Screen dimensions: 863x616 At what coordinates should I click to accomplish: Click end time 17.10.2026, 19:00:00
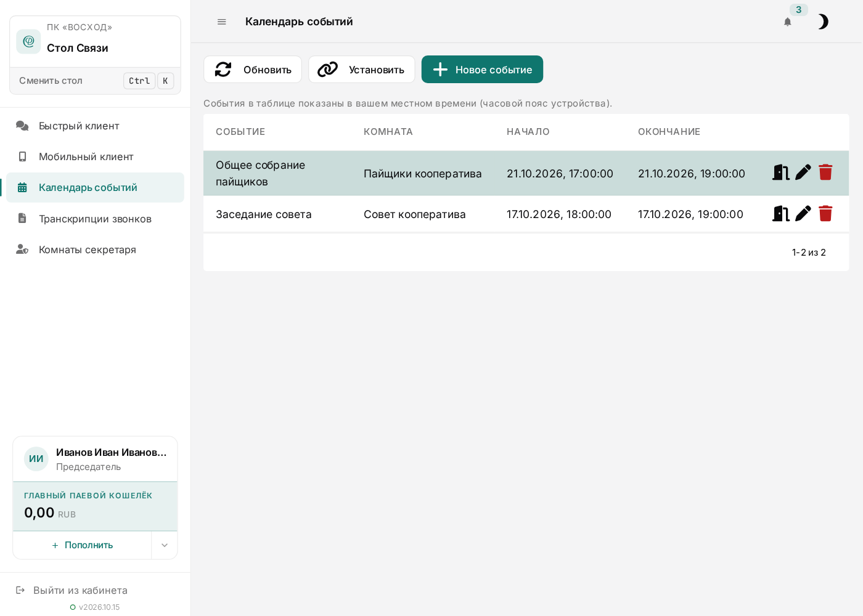click(x=690, y=214)
